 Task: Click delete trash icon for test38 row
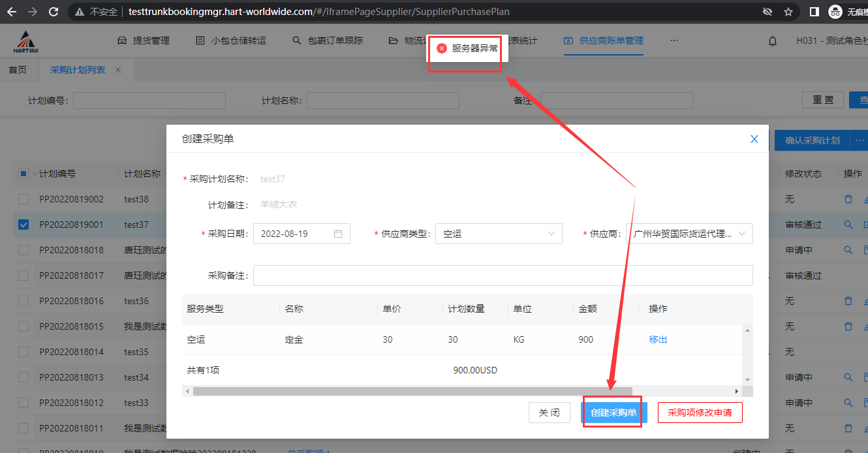click(x=848, y=199)
